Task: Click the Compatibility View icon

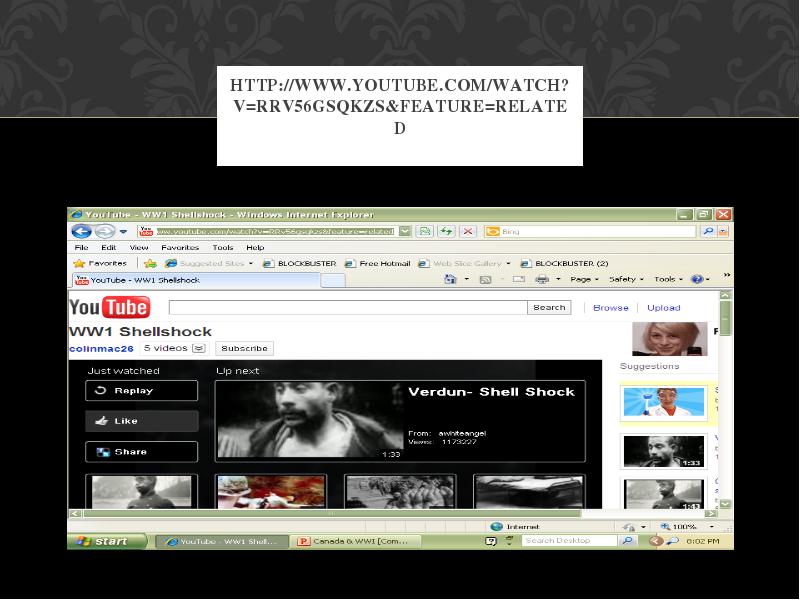Action: coord(424,232)
